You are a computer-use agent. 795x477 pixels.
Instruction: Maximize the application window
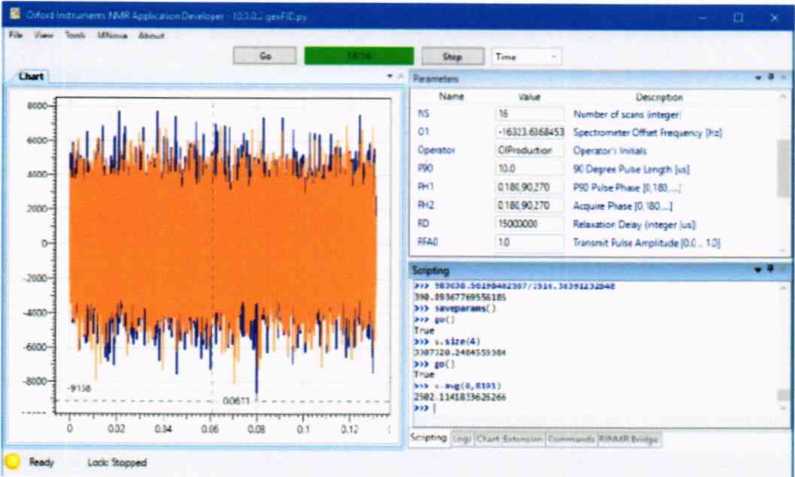(x=739, y=17)
